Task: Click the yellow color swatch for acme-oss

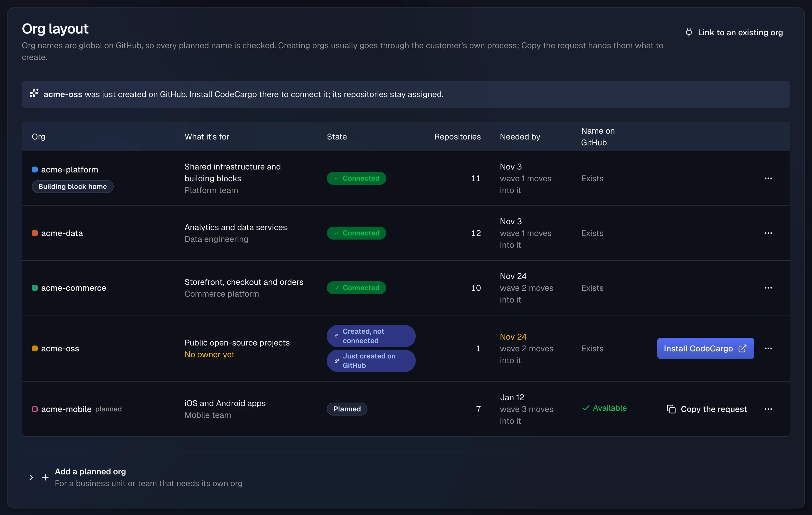Action: tap(34, 348)
